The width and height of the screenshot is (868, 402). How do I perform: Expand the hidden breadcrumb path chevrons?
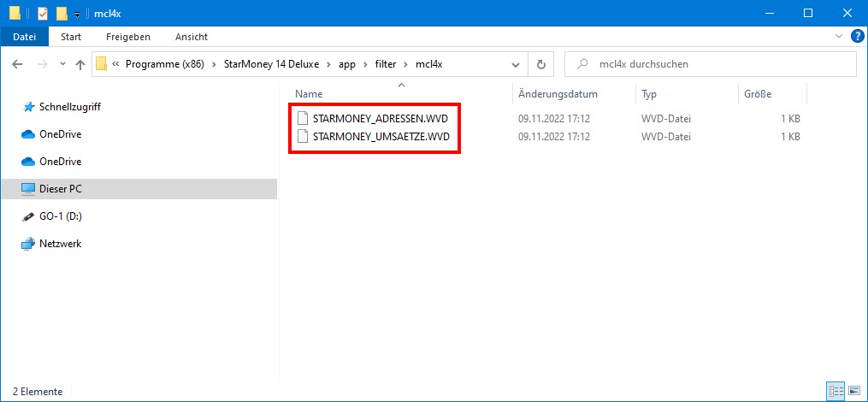click(115, 64)
